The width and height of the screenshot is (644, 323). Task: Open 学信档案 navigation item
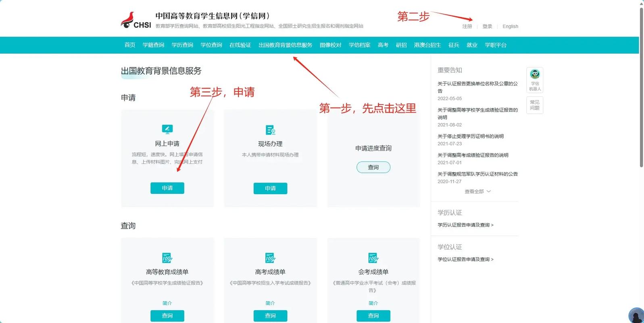pyautogui.click(x=360, y=45)
